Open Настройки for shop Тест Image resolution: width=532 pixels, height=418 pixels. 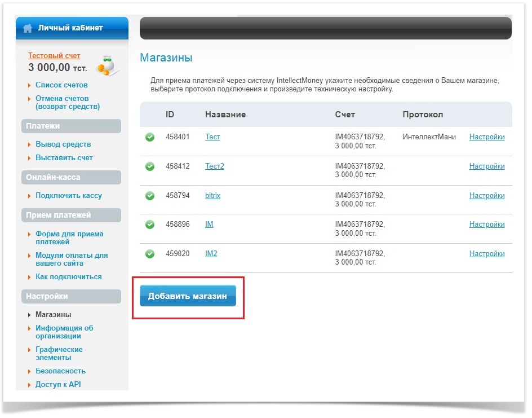[487, 137]
